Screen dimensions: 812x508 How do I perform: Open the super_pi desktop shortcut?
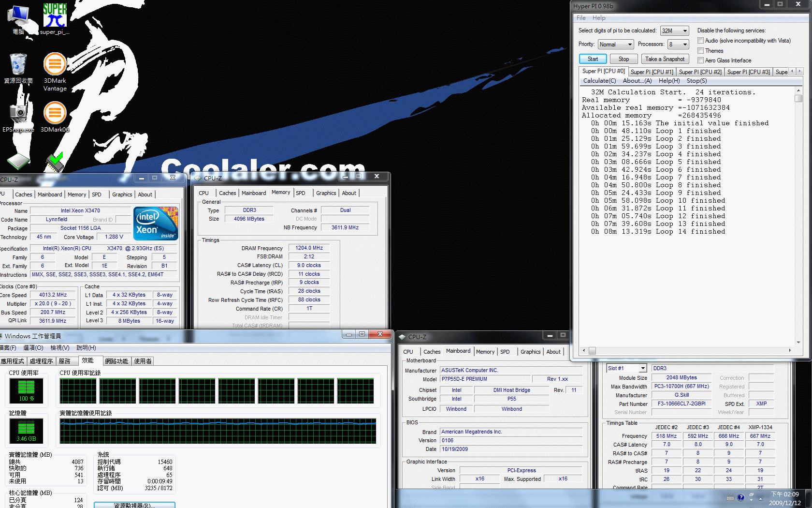point(55,19)
